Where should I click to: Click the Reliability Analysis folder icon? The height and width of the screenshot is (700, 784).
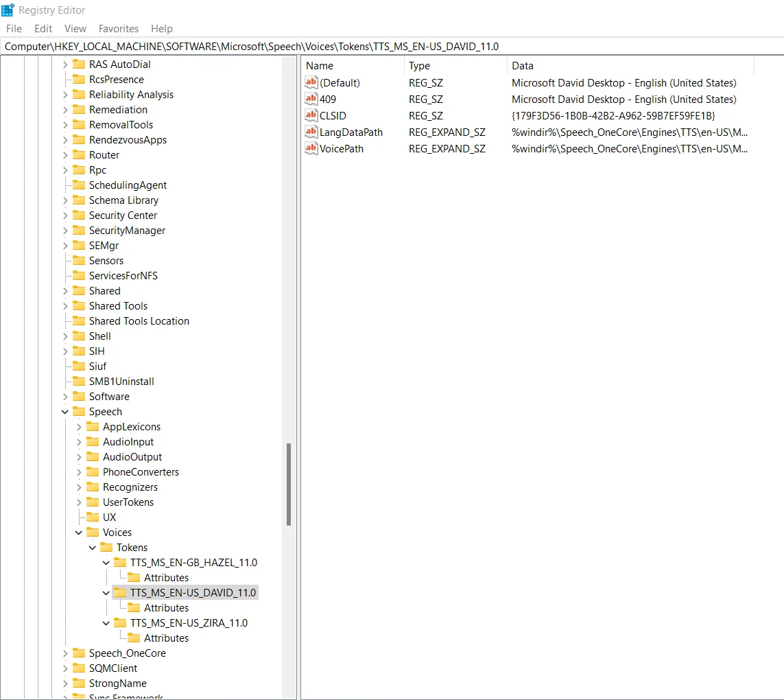(x=79, y=94)
